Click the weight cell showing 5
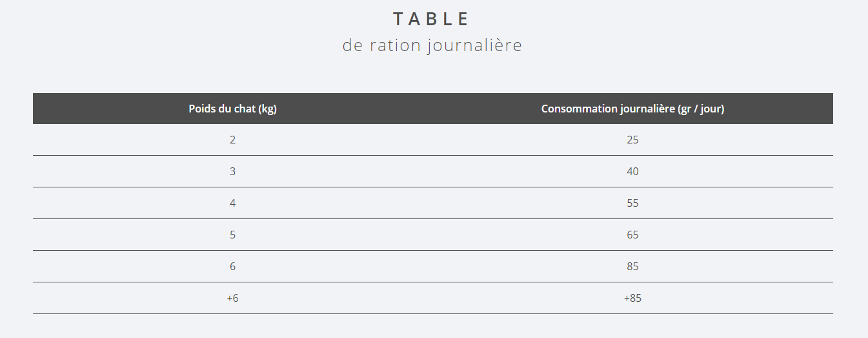 pyautogui.click(x=232, y=235)
